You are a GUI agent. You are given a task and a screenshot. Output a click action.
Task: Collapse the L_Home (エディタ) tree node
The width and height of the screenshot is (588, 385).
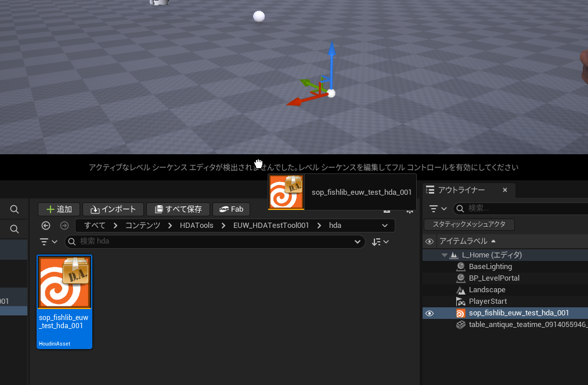click(445, 255)
